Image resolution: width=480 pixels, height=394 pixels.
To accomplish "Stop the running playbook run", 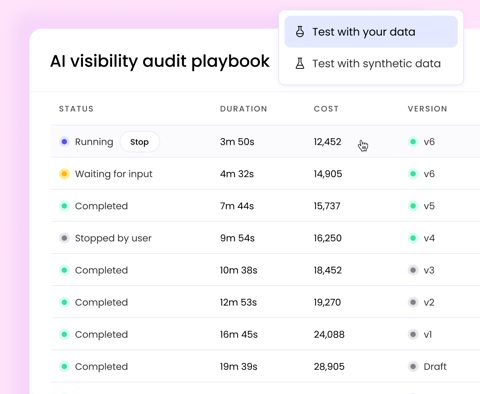I will [139, 142].
